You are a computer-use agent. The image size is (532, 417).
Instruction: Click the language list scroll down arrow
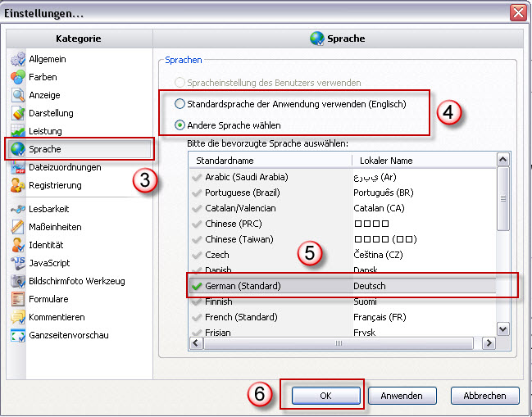click(x=502, y=329)
